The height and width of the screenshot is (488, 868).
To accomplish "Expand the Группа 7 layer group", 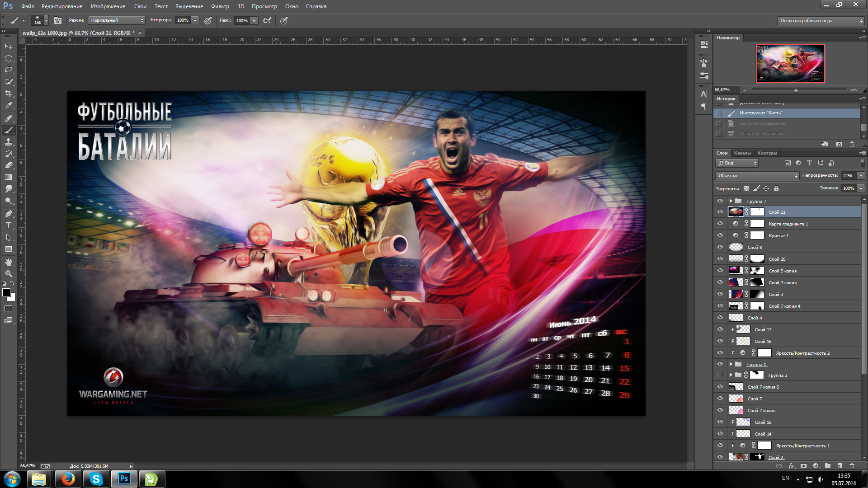I will pos(731,201).
